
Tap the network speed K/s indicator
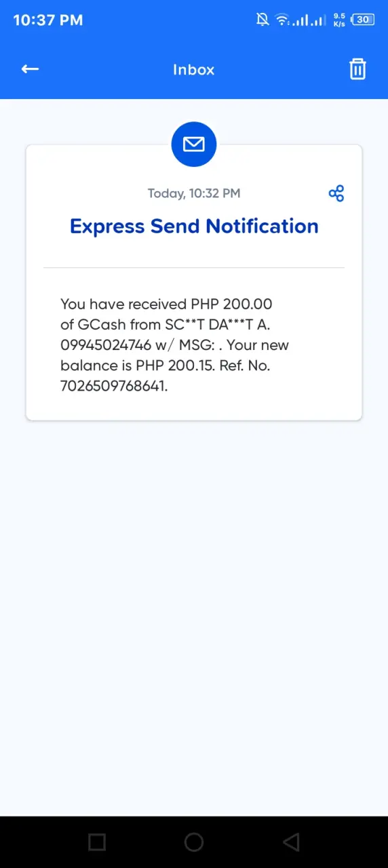pyautogui.click(x=339, y=20)
